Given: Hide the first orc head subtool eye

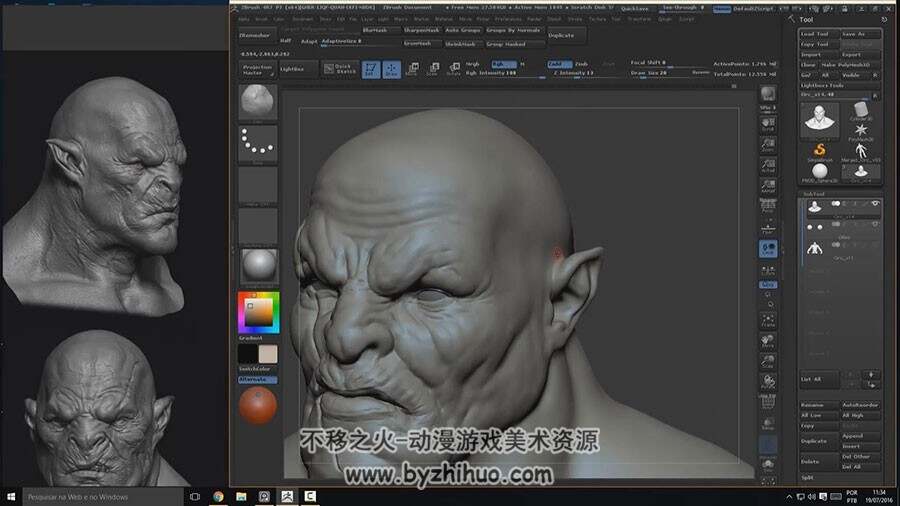Looking at the screenshot, I should 875,204.
